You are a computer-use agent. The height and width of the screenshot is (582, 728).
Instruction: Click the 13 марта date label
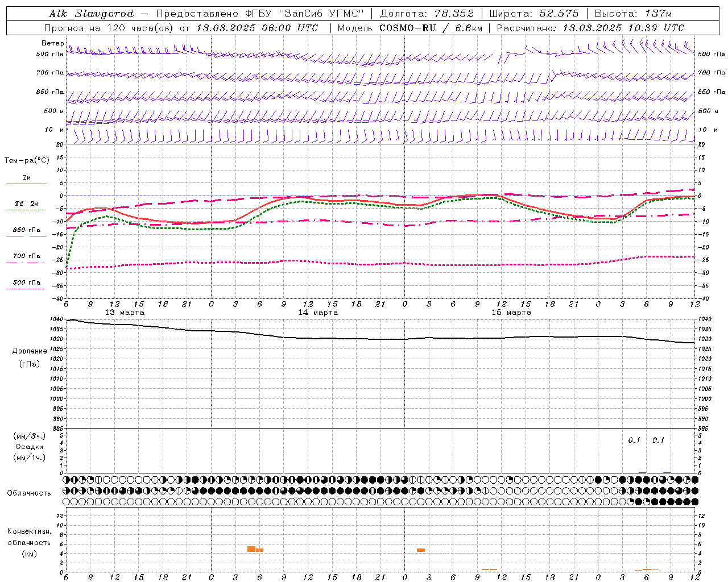(125, 313)
